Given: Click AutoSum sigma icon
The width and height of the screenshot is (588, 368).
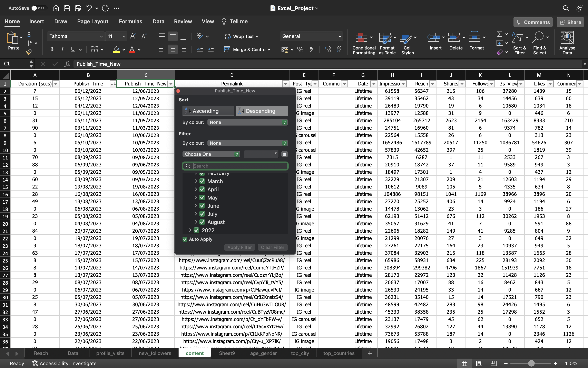Looking at the screenshot, I should (x=500, y=34).
